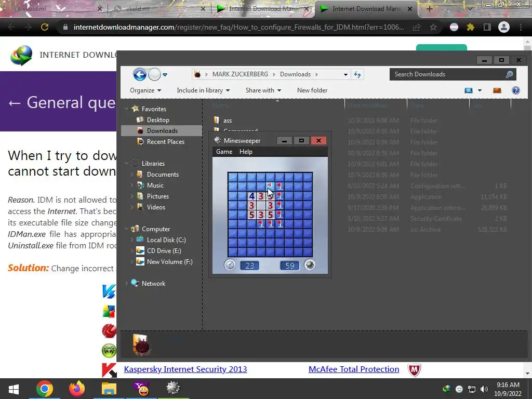532x399 pixels.
Task: Create a New folder from toolbar
Action: pos(312,90)
